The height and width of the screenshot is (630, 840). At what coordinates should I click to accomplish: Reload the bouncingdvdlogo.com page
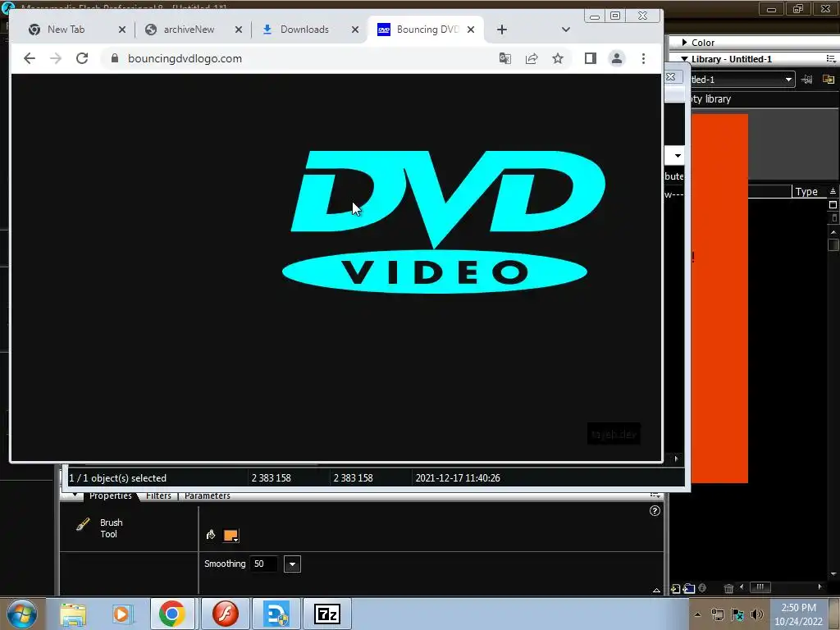point(82,58)
